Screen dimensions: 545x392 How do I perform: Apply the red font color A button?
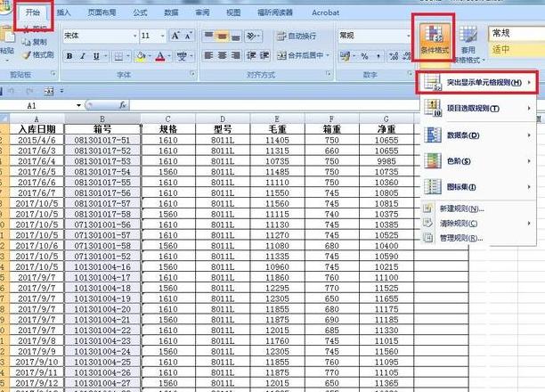[160, 56]
